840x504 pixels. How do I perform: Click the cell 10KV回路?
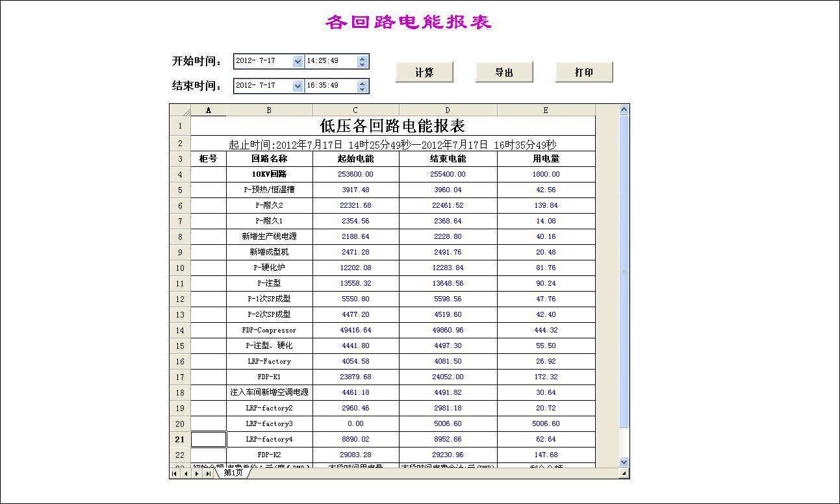point(270,174)
